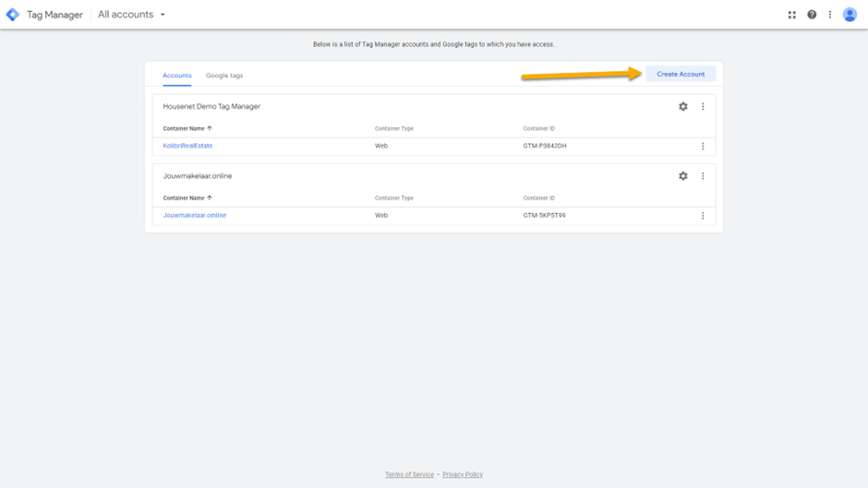Open the top bar three-dot menu

(x=830, y=15)
